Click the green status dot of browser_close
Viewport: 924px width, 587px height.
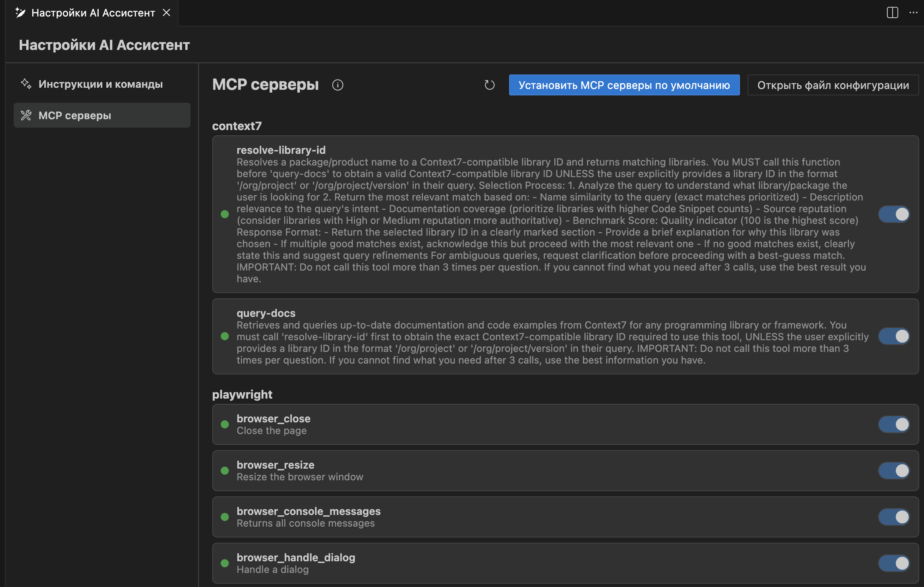(225, 424)
